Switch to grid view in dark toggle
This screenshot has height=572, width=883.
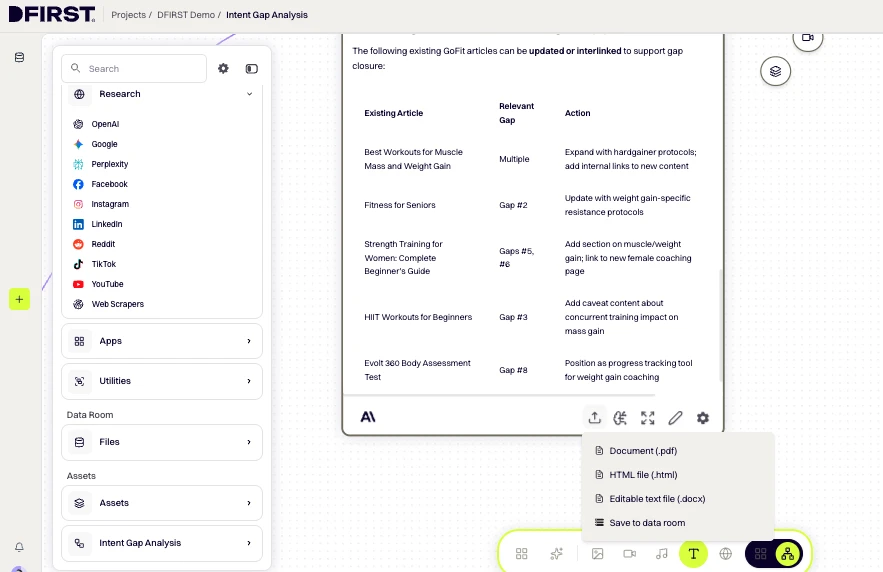(760, 554)
